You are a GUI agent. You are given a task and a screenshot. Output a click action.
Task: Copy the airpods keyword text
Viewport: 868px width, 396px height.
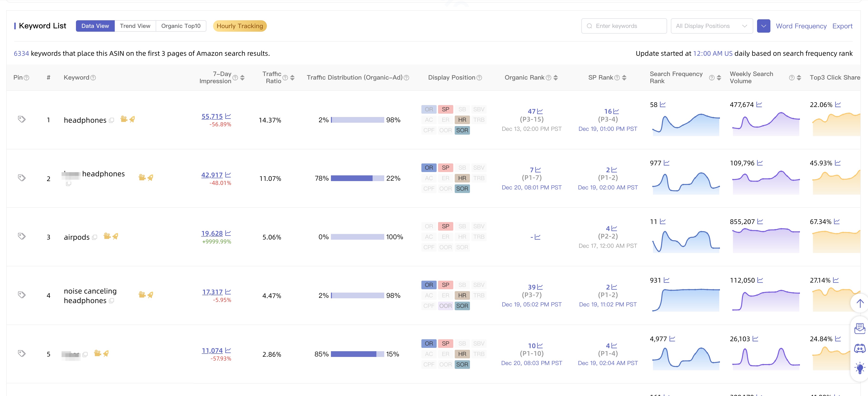coord(95,237)
